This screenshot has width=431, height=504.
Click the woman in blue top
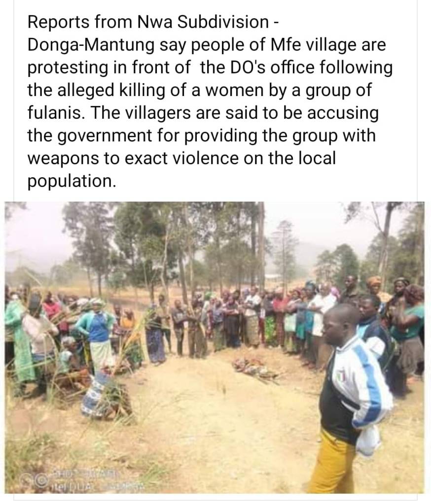(97, 335)
